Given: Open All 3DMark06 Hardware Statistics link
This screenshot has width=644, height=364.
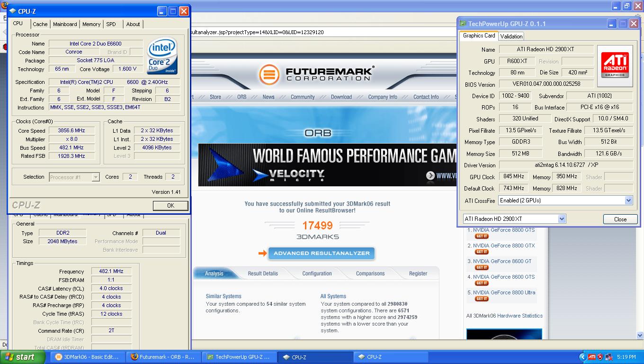Looking at the screenshot, I should click(504, 316).
